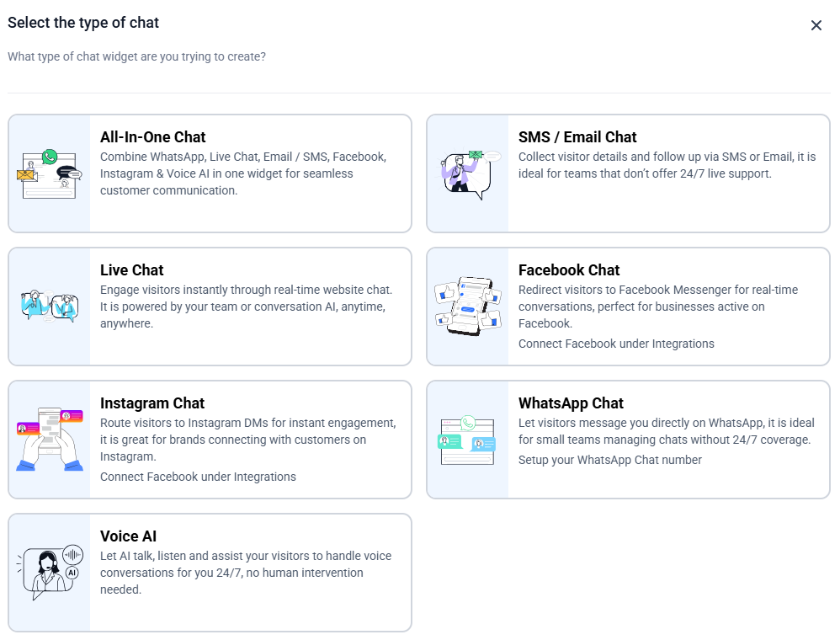This screenshot has height=640, width=840.
Task: Click the All-In-One Chat illustration icon
Action: (50, 173)
